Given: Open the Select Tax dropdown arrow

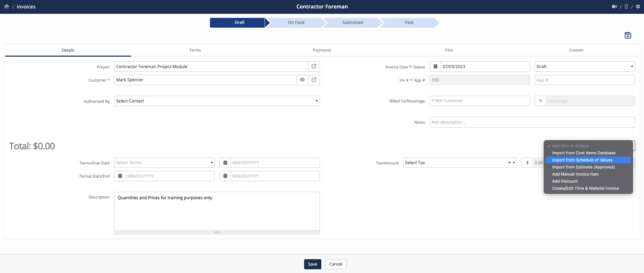Looking at the screenshot, I should tap(514, 163).
